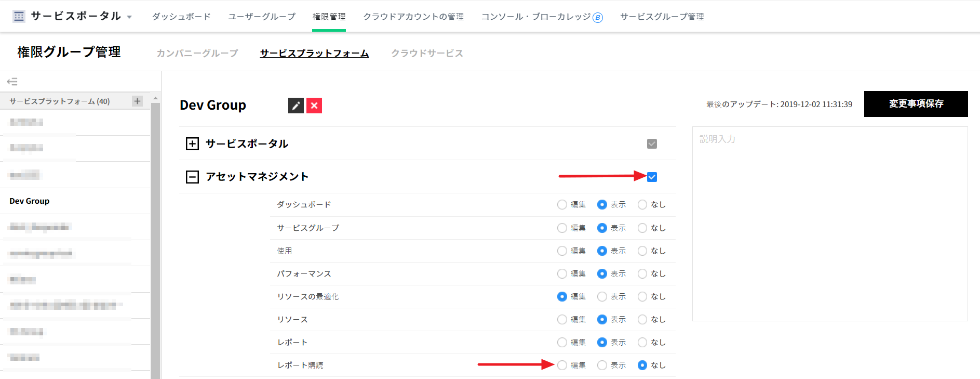Add a service platform with the plus icon
Screen dimensions: 980x379
point(137,101)
